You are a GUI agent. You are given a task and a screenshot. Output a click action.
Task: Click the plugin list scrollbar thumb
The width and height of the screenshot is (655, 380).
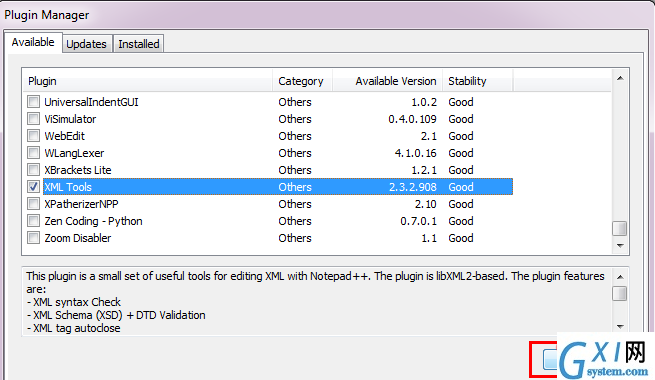pos(619,228)
